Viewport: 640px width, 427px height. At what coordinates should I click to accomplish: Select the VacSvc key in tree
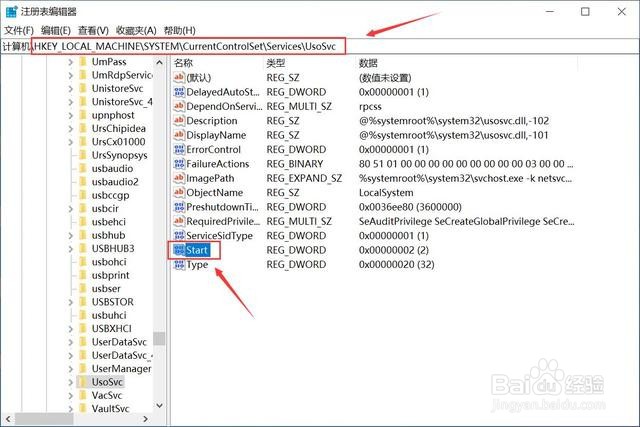pyautogui.click(x=107, y=396)
